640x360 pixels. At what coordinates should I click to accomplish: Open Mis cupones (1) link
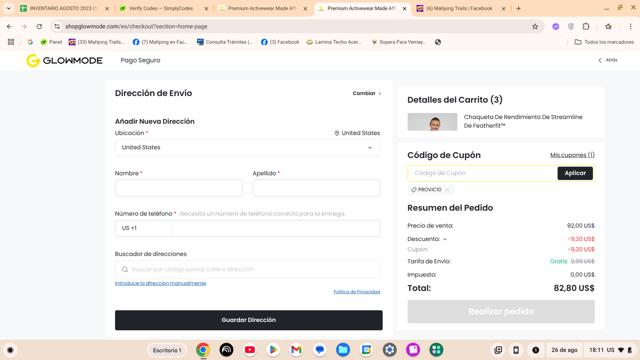[572, 155]
